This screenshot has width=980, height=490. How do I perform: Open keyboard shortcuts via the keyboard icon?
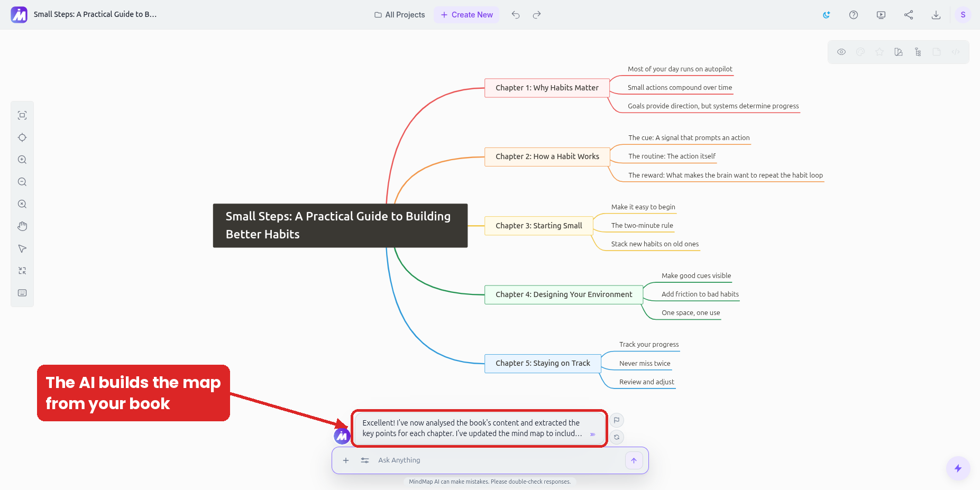tap(22, 293)
